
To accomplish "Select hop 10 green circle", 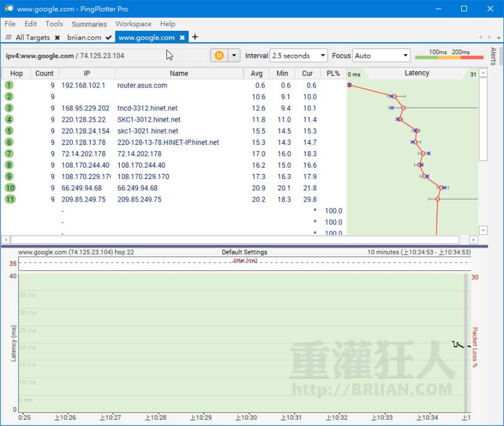I will click(10, 188).
